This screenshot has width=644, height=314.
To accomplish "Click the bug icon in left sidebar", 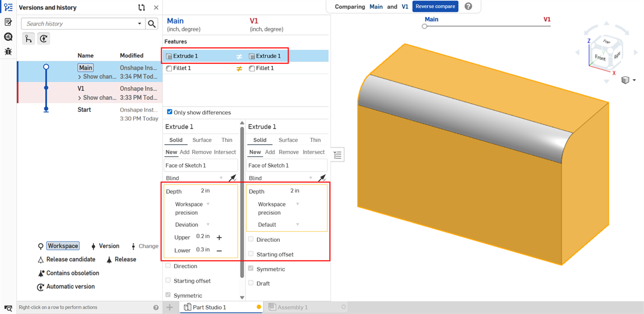I will (8, 51).
